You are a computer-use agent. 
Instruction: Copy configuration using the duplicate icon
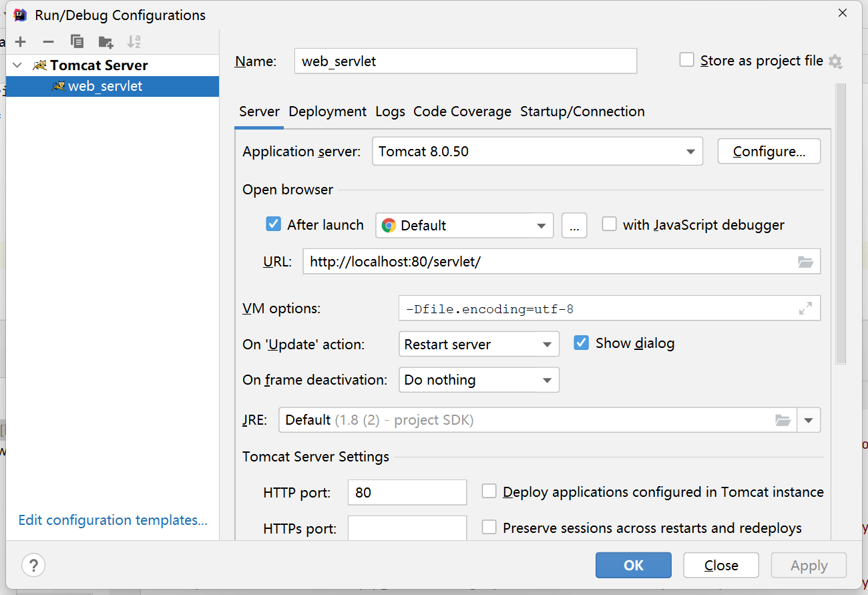click(77, 42)
